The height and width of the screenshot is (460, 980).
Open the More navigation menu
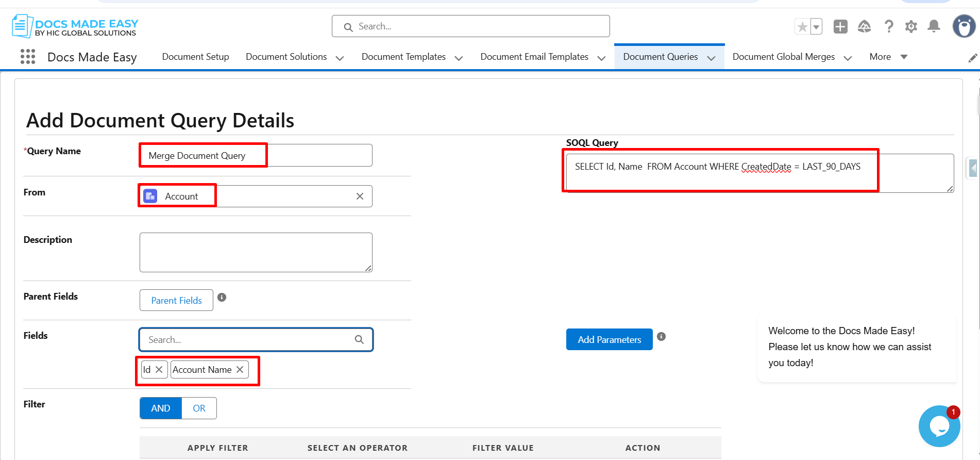click(x=888, y=57)
